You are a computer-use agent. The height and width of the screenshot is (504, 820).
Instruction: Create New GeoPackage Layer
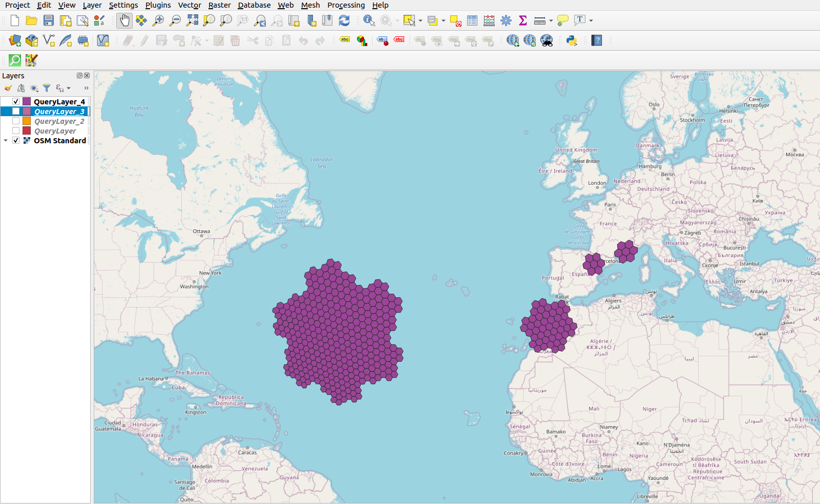point(32,40)
